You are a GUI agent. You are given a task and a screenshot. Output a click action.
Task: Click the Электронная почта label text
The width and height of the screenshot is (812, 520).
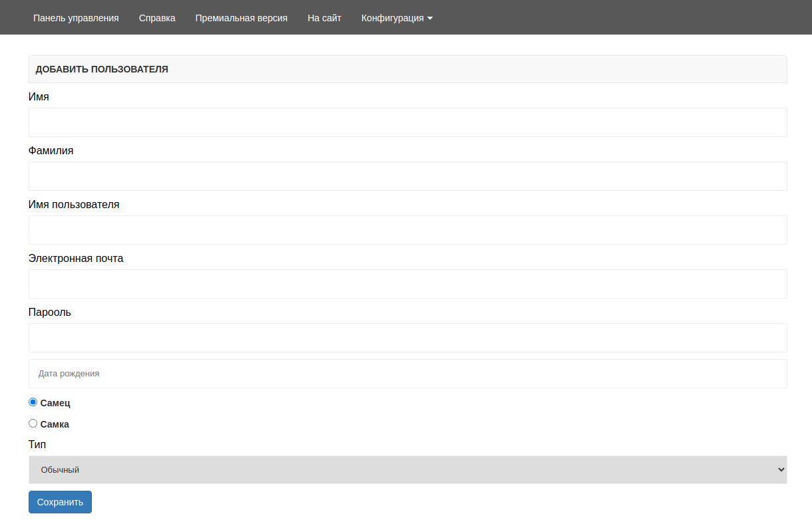pyautogui.click(x=76, y=258)
